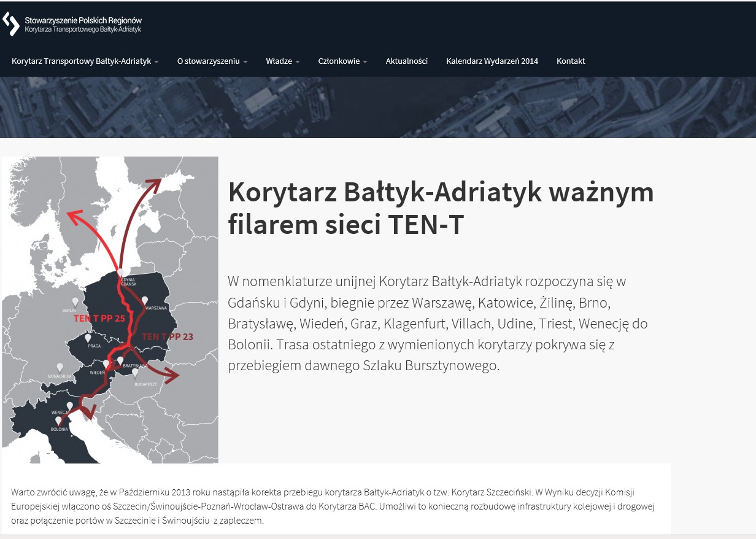The width and height of the screenshot is (756, 539).
Task: Click the aerial port banner image
Action: pos(378,107)
